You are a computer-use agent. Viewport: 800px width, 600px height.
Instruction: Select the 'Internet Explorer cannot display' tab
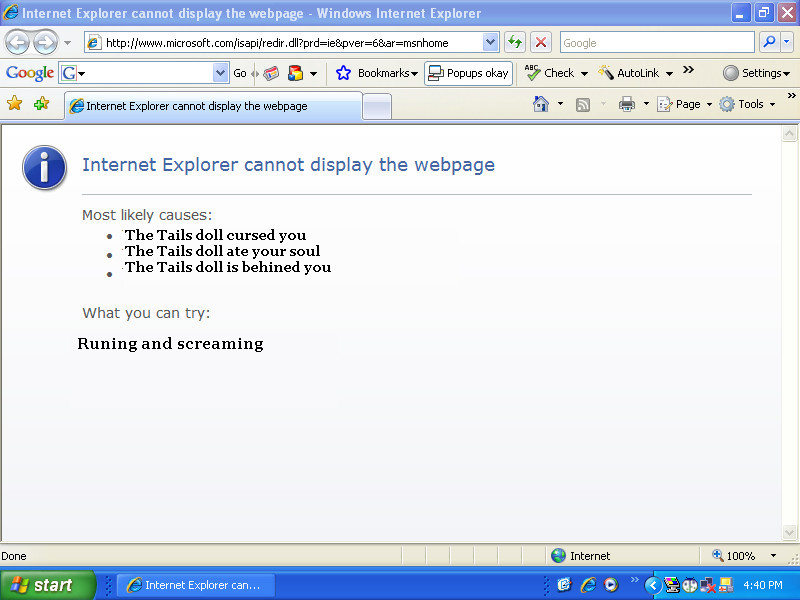point(213,106)
